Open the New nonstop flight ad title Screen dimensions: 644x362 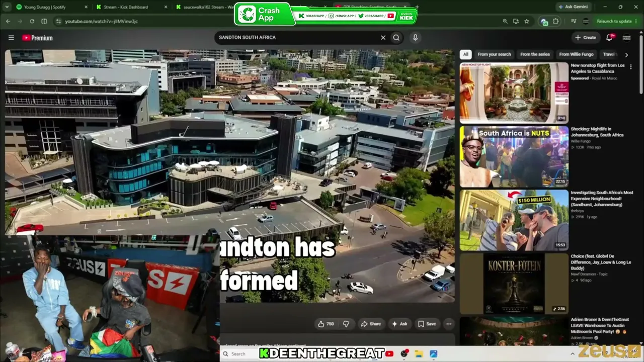click(x=597, y=68)
